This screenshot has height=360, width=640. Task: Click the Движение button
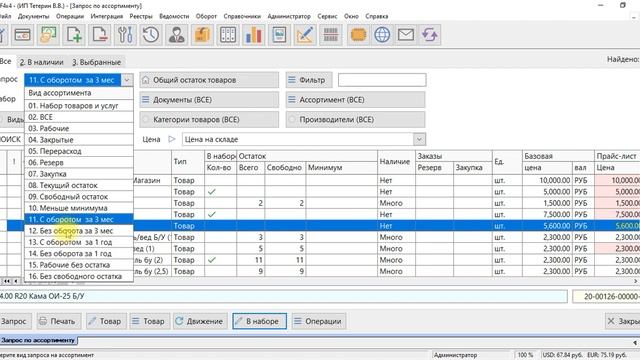200,321
